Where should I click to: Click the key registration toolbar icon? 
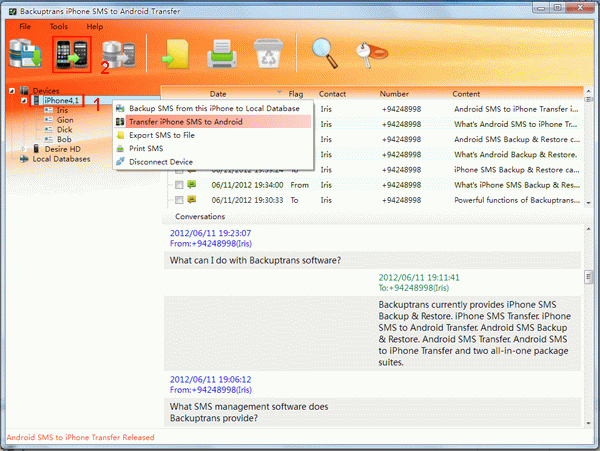point(371,55)
